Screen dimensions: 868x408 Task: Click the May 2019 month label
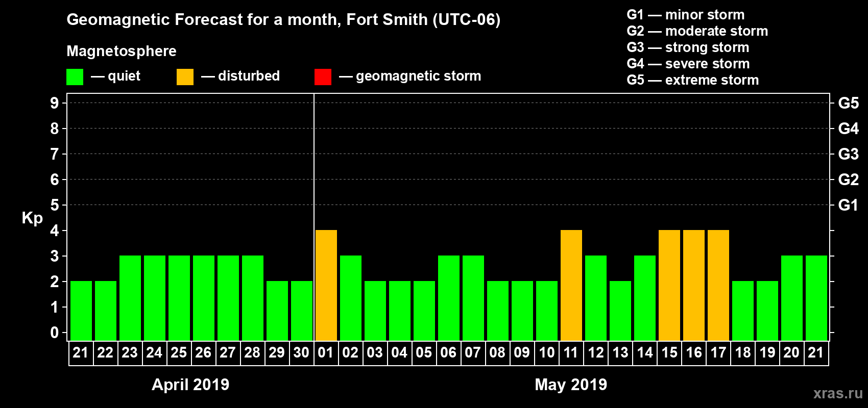tap(571, 385)
